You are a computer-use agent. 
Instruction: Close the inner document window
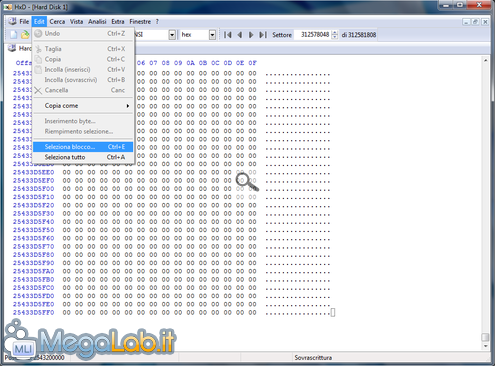(x=485, y=22)
